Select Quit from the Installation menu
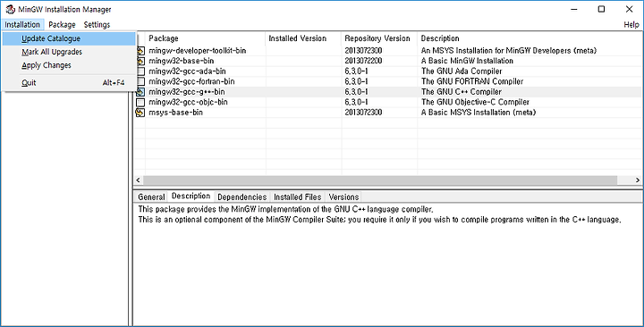The width and height of the screenshot is (644, 327). pos(69,83)
